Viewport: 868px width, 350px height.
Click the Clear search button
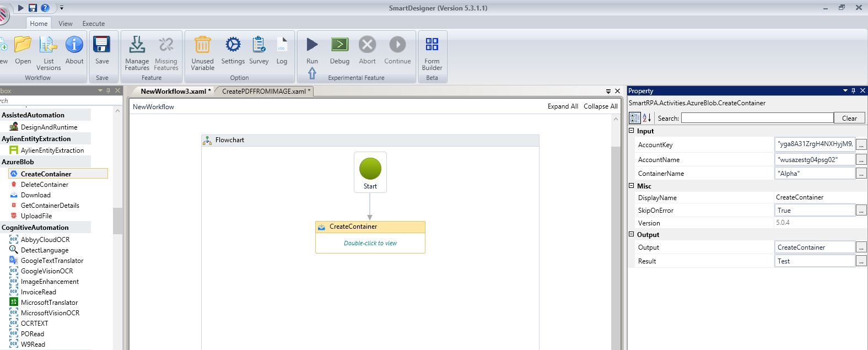click(x=849, y=118)
